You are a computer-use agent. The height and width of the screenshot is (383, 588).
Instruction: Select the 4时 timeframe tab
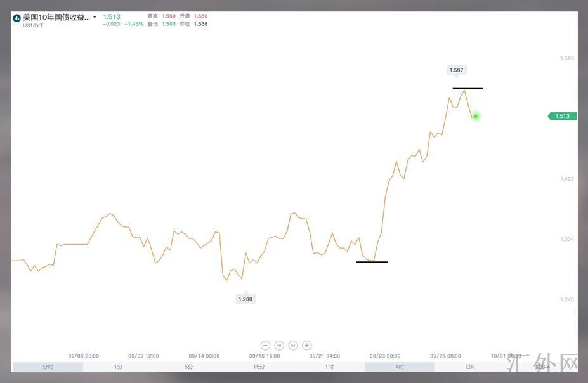click(x=400, y=367)
